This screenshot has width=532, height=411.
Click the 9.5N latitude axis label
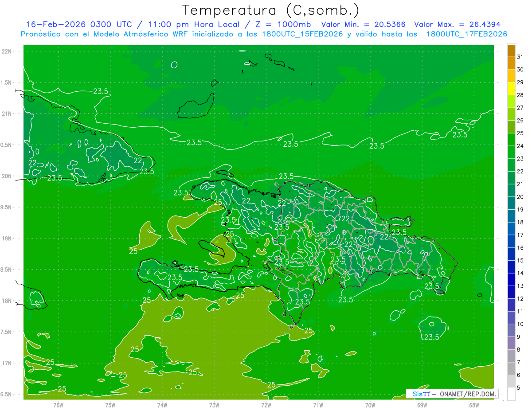6,207
